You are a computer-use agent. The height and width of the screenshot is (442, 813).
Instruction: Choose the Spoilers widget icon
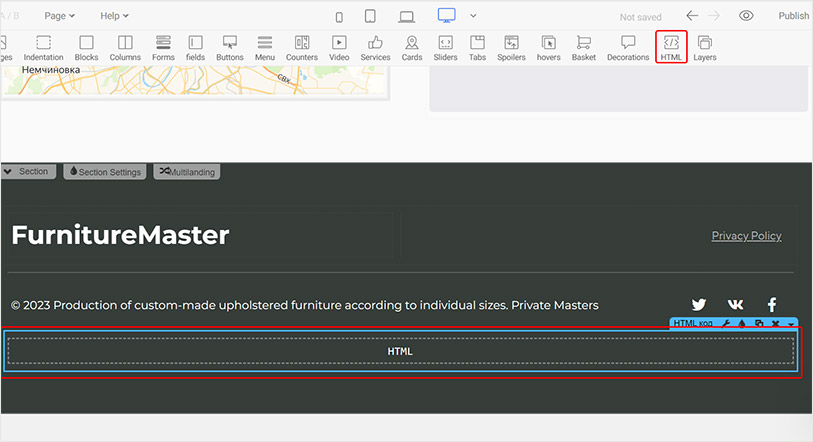point(511,47)
